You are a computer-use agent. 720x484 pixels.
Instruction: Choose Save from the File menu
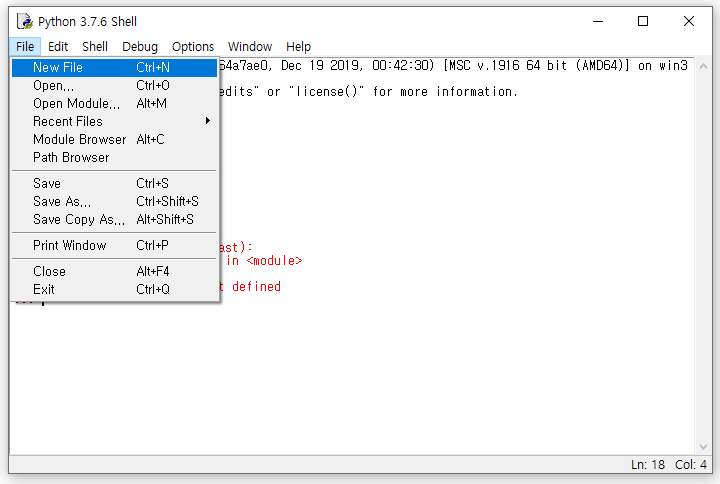pos(114,183)
